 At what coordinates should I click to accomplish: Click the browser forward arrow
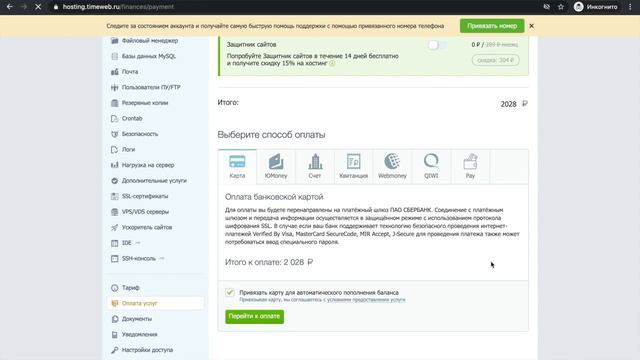point(24,7)
